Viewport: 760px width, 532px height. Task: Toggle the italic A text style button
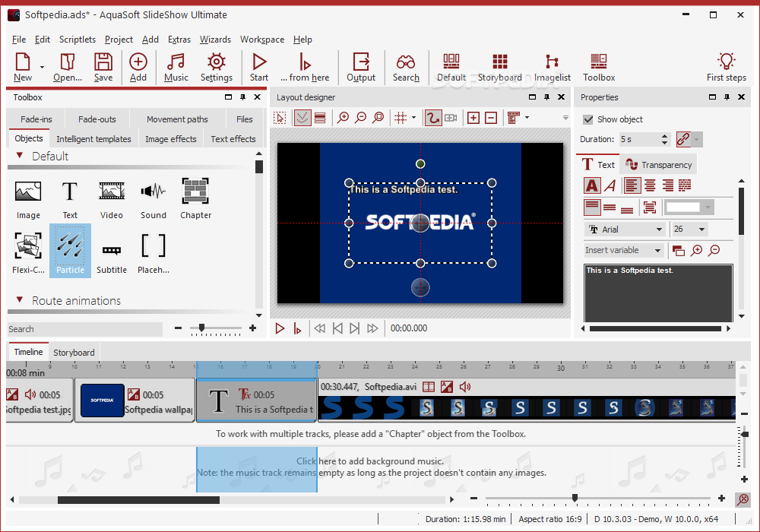coord(610,185)
